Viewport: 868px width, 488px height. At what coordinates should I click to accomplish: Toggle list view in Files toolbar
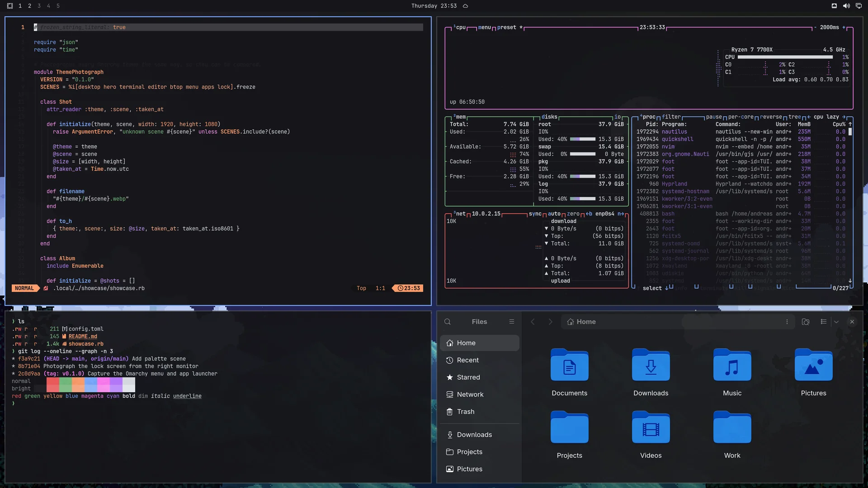pos(824,322)
